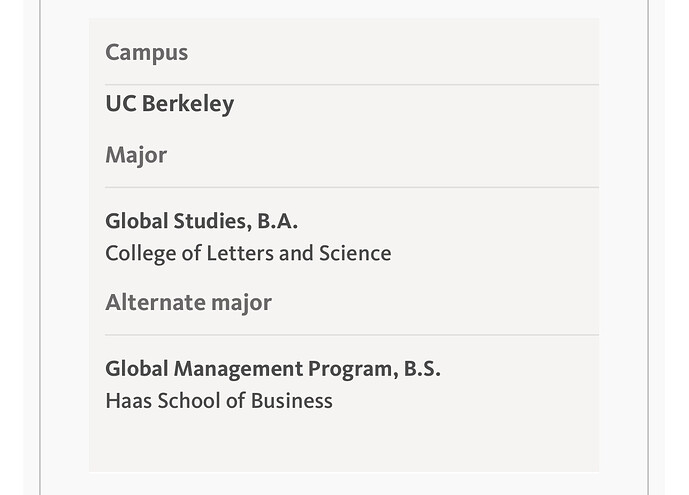
Task: Click the "B.S." degree abbreviation
Action: coord(421,369)
